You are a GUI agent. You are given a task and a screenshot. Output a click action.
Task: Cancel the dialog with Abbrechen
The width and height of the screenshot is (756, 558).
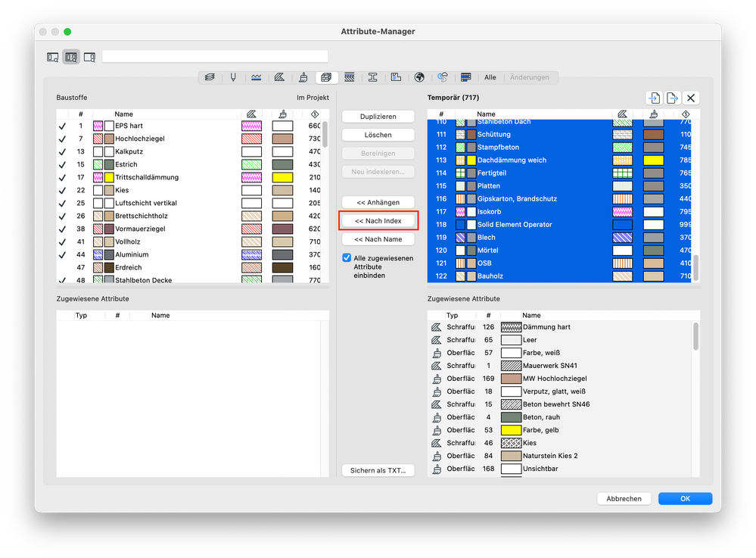[x=624, y=499]
